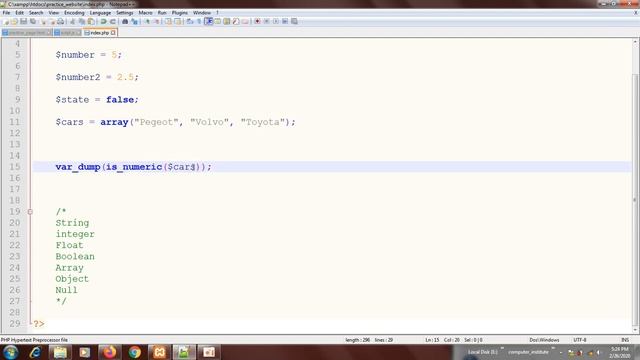Click the Zoom In toolbar icon

point(147,21)
